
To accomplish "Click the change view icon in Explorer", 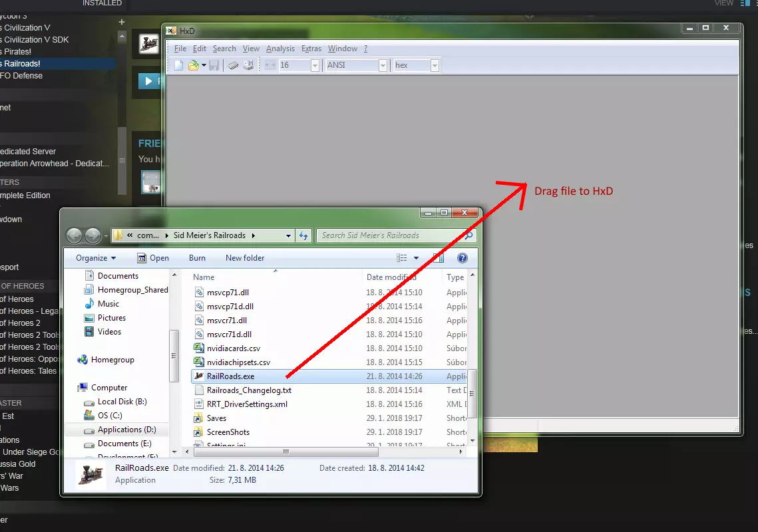I will tap(402, 258).
